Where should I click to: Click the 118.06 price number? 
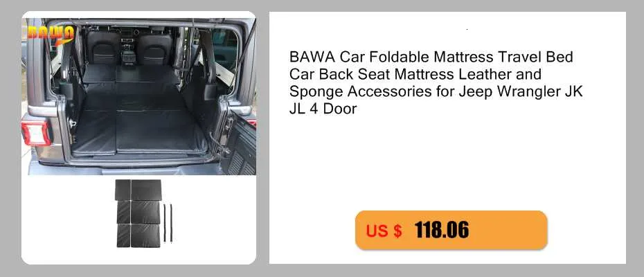click(442, 230)
